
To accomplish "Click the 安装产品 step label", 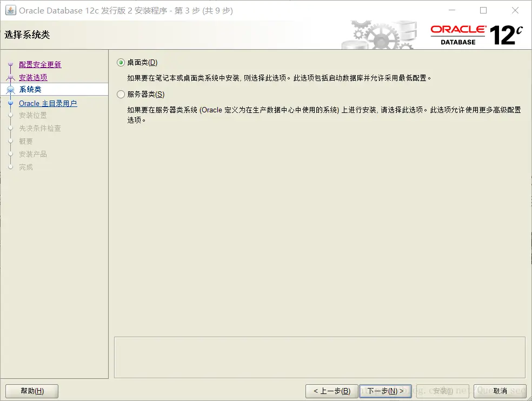I will pos(33,154).
